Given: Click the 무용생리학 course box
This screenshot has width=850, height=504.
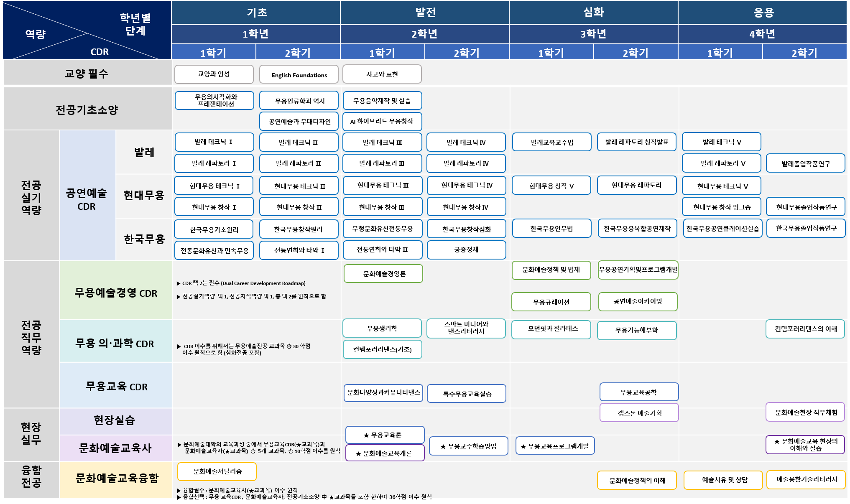Looking at the screenshot, I should pyautogui.click(x=382, y=328).
